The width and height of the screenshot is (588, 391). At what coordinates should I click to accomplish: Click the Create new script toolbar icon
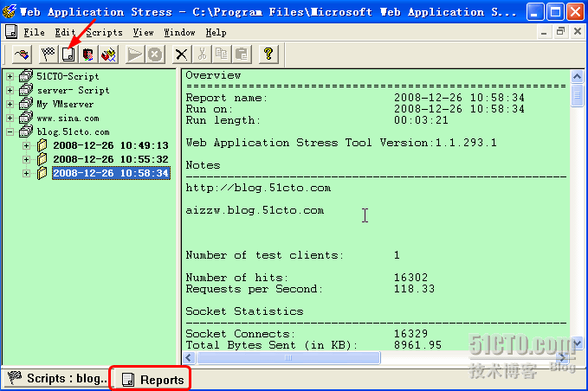tap(23, 54)
